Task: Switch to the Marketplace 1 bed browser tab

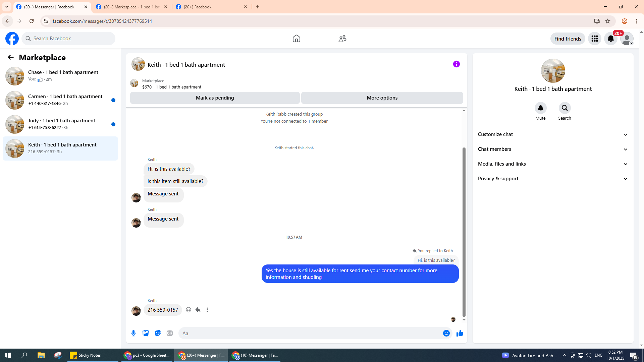Action: pyautogui.click(x=131, y=7)
